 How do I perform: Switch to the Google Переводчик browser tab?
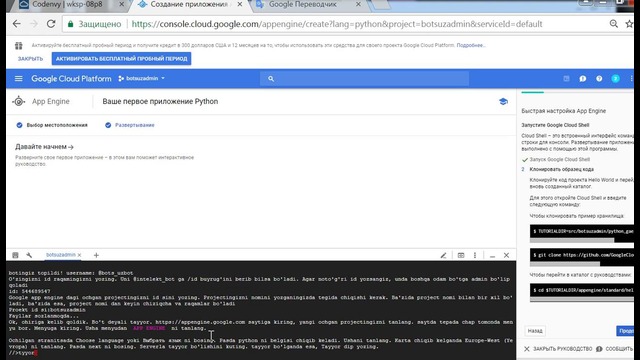click(302, 4)
